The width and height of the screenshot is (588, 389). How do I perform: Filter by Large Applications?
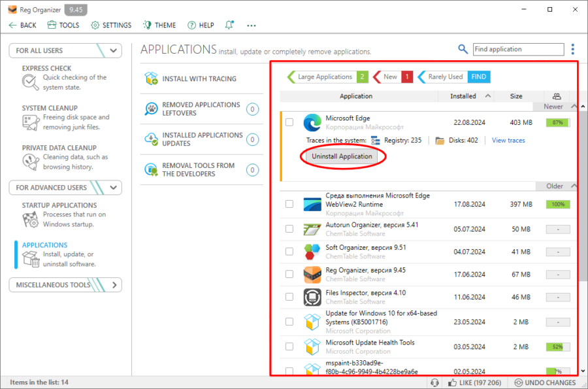pyautogui.click(x=327, y=77)
